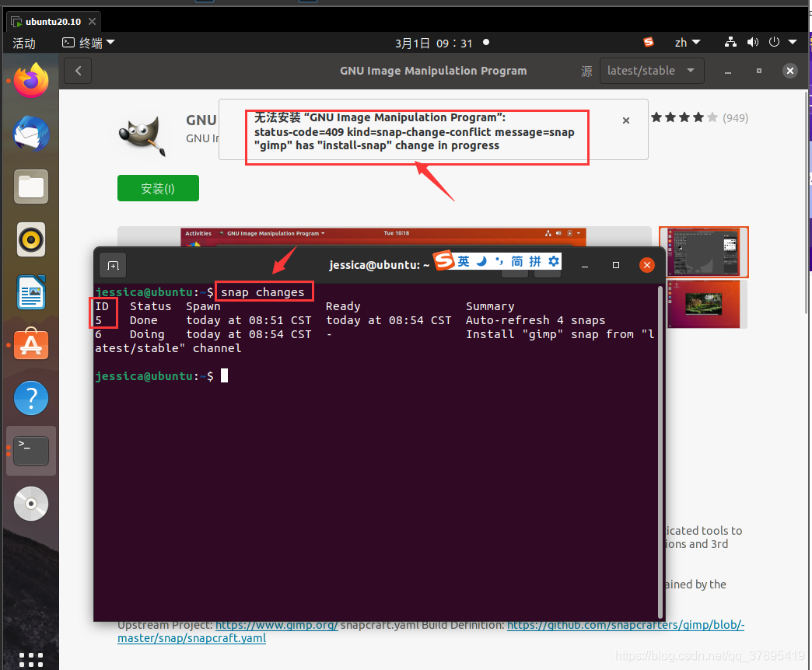Open LibreOffice Writer from the dock
Image resolution: width=812 pixels, height=670 pixels.
31,292
